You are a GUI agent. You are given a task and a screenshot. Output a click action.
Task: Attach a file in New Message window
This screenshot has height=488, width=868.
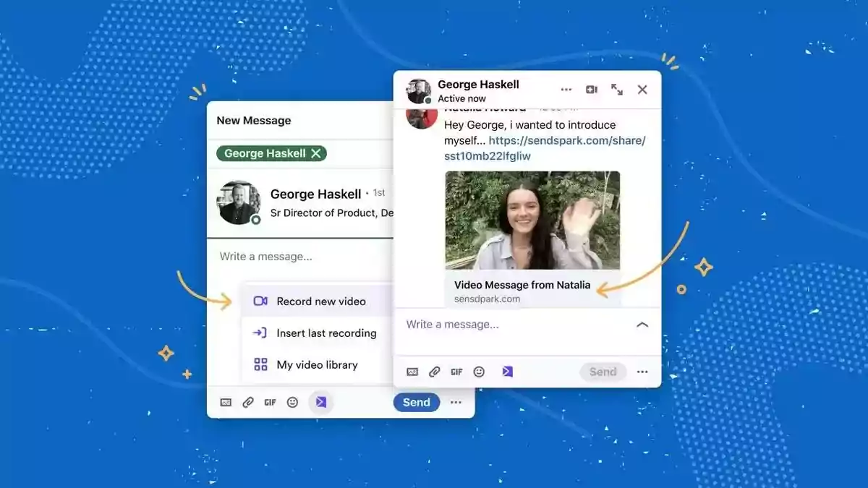pos(248,403)
